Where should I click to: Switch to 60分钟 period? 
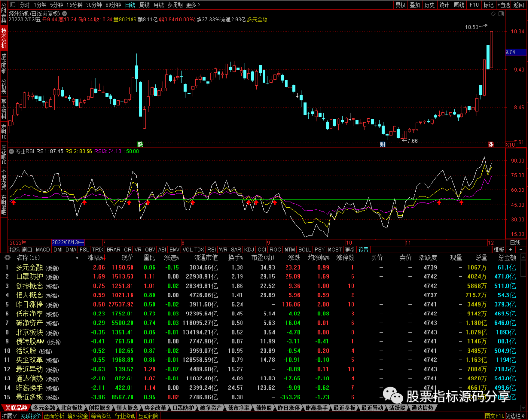(x=113, y=5)
